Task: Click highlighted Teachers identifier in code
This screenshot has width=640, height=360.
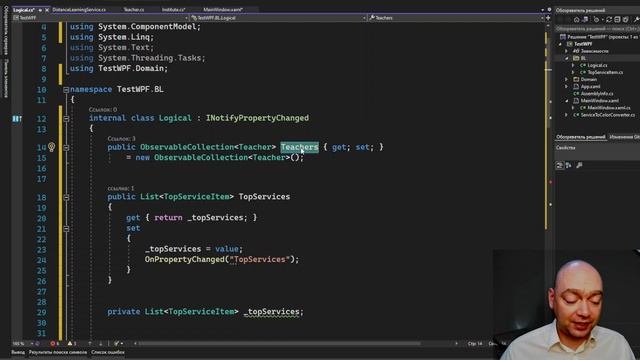Action: pyautogui.click(x=299, y=147)
